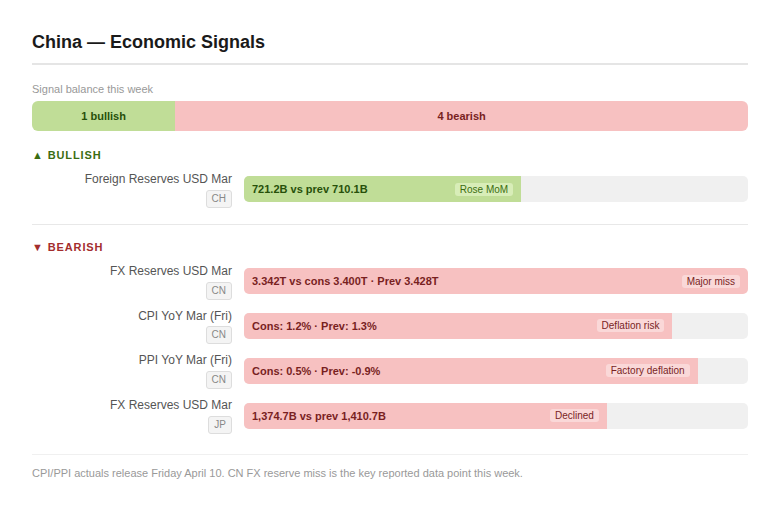Click the CH country badge
This screenshot has width=780, height=511.
[218, 199]
